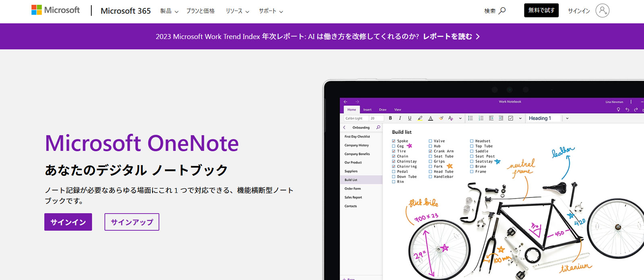
Task: Uncheck the Tire checkbox
Action: coord(394,151)
